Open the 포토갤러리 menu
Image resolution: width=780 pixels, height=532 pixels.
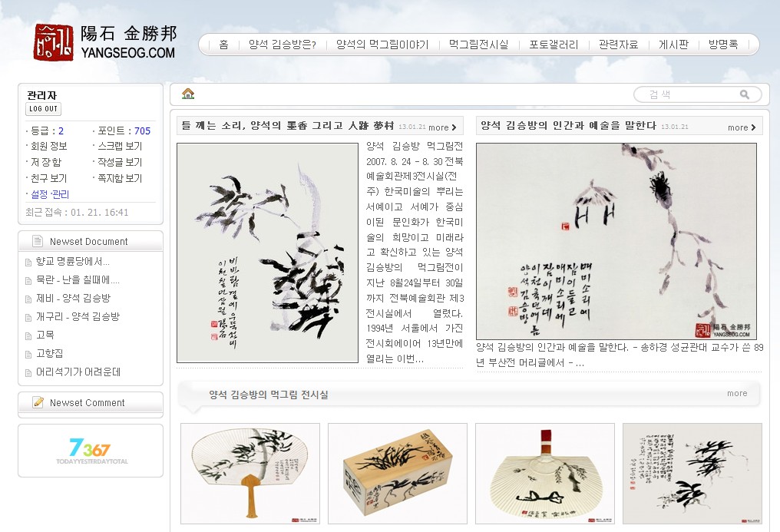[x=554, y=45]
